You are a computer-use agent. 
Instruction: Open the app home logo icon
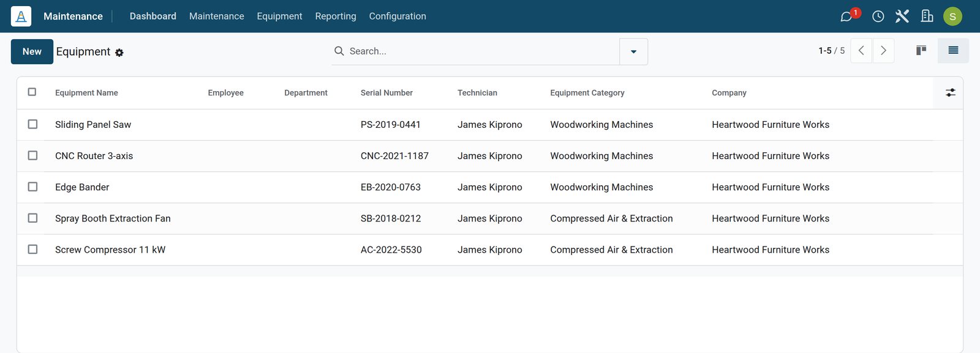21,17
